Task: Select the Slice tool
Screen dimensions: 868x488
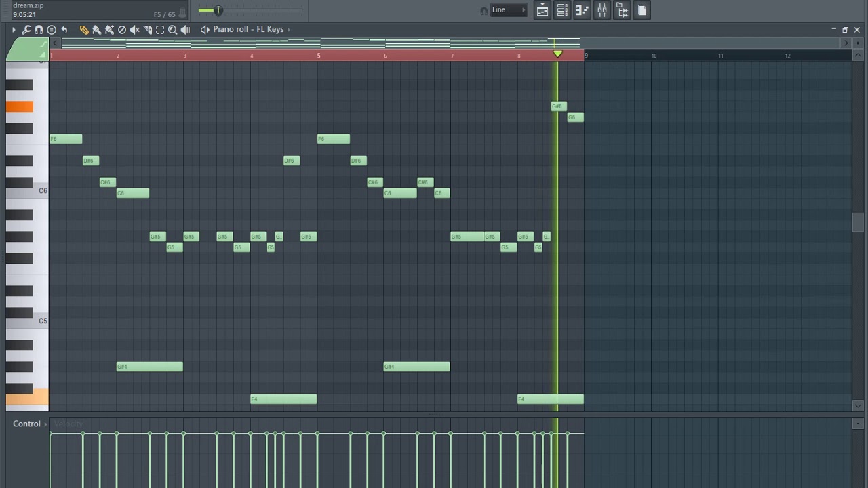Action: pos(147,30)
